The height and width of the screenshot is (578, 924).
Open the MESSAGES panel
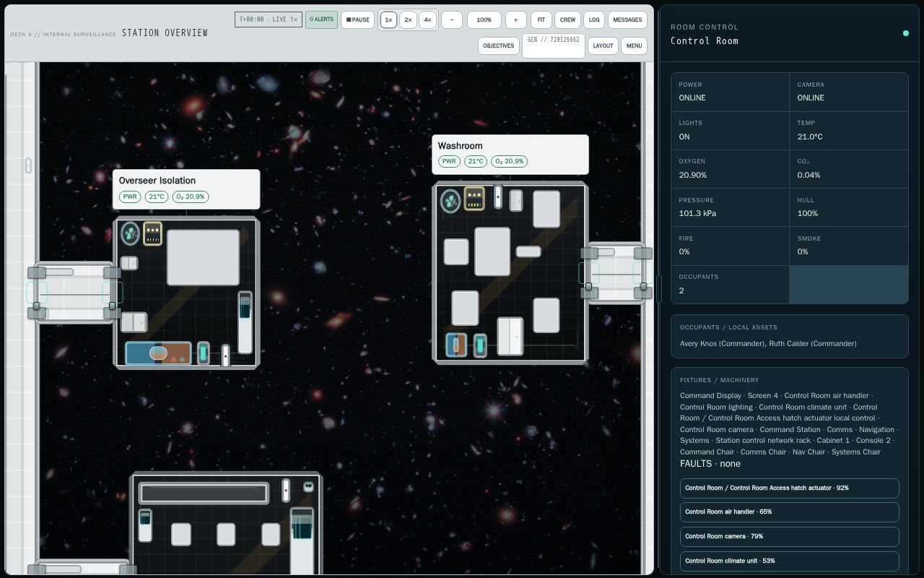pyautogui.click(x=627, y=20)
